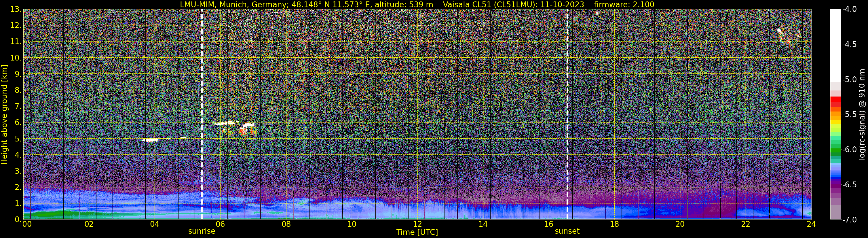Click the x-axis tick label '02'

[89, 224]
